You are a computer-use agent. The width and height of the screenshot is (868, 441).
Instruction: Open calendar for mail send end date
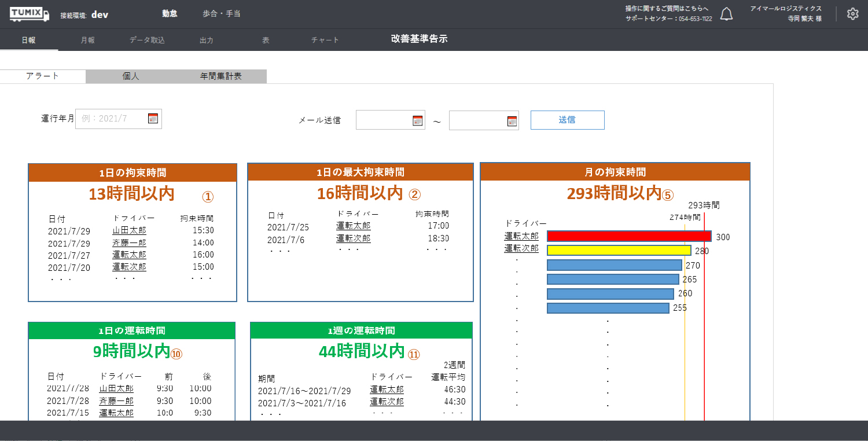[x=512, y=120]
